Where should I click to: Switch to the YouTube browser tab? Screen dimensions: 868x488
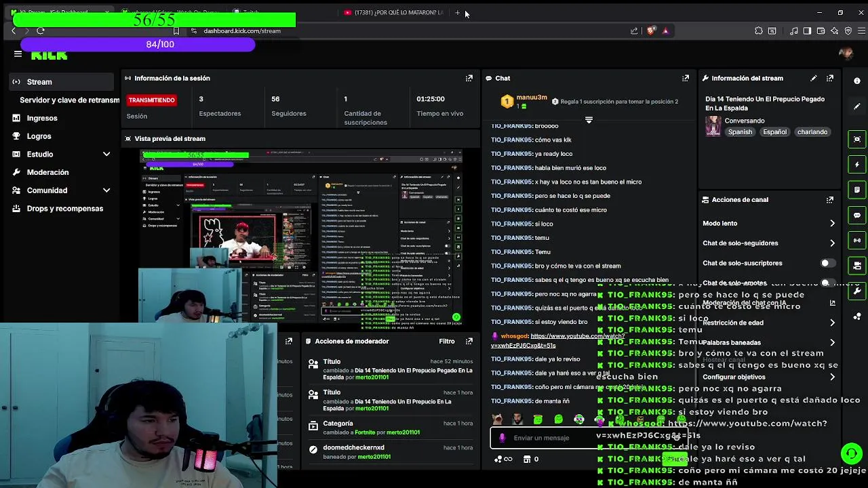pos(393,12)
